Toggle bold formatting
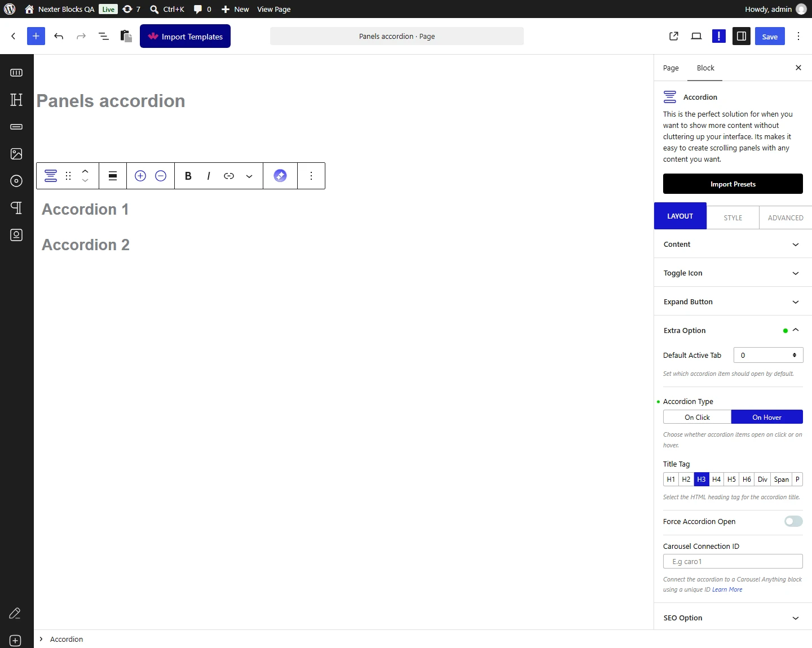 [188, 176]
